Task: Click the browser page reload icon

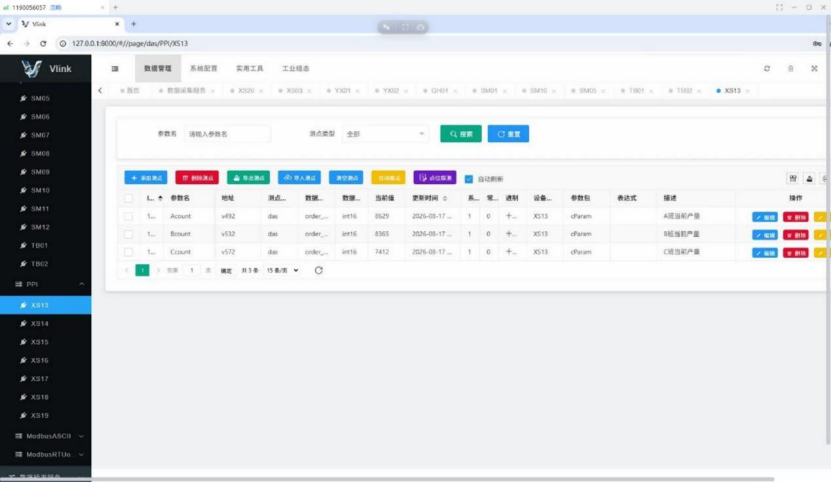Action: coord(43,43)
